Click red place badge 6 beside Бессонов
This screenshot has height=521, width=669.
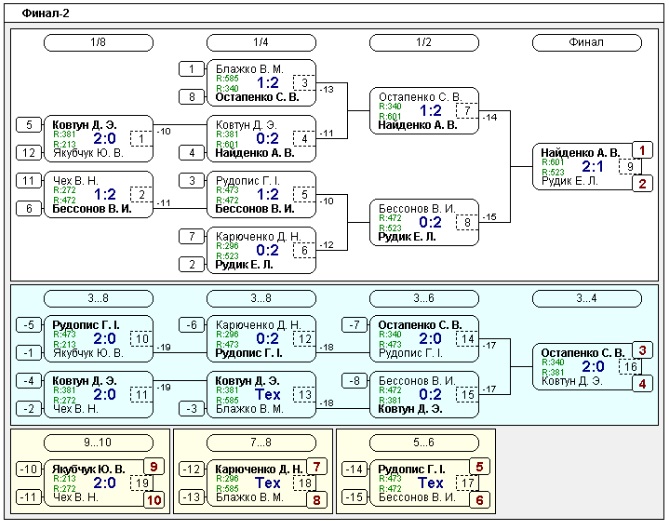479,500
